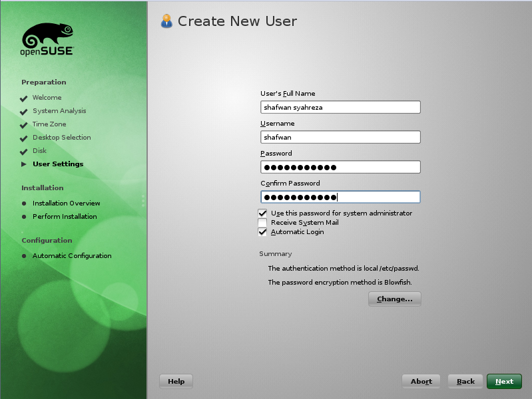Disable Automatic Login checkbox
This screenshot has height=399, width=532.
tap(262, 232)
